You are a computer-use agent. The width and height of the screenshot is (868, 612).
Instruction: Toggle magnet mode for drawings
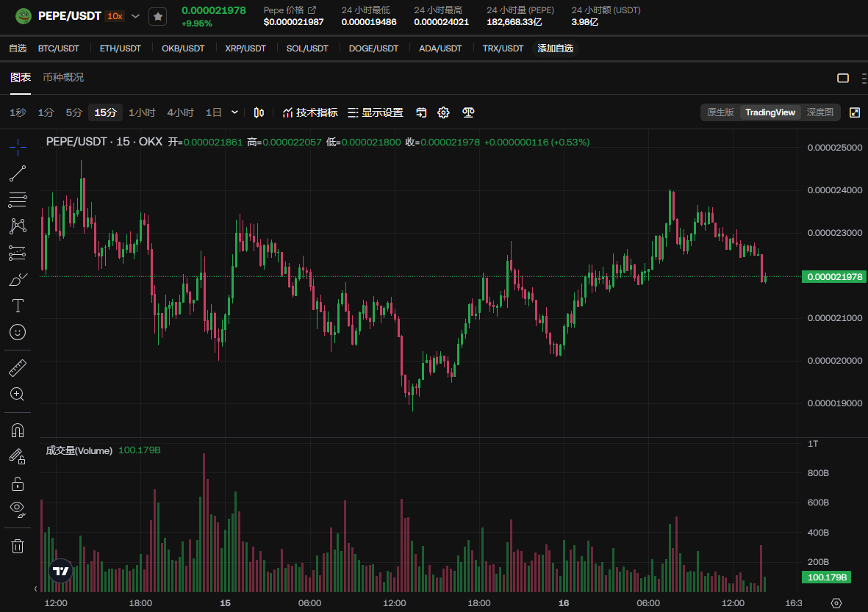pos(18,430)
